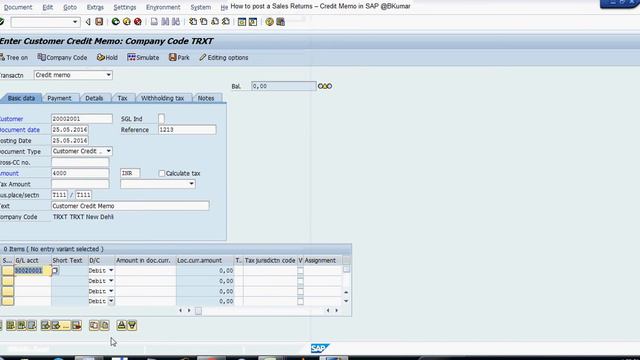Click the Company Code button

tap(62, 58)
